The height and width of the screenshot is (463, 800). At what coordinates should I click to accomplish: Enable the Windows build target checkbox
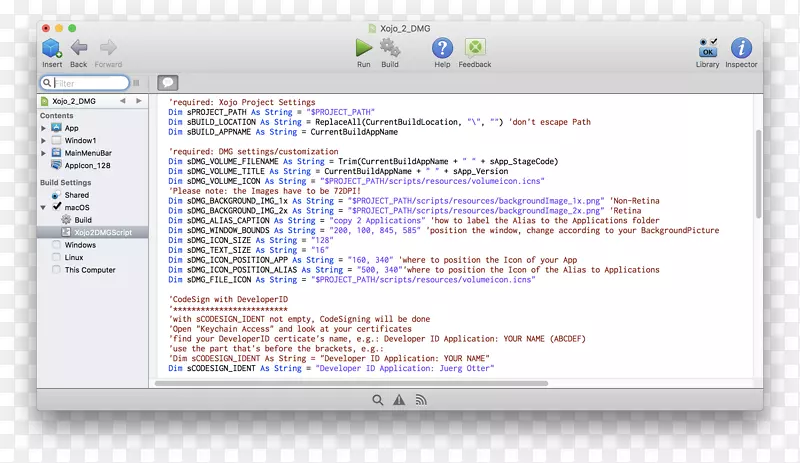pos(56,245)
